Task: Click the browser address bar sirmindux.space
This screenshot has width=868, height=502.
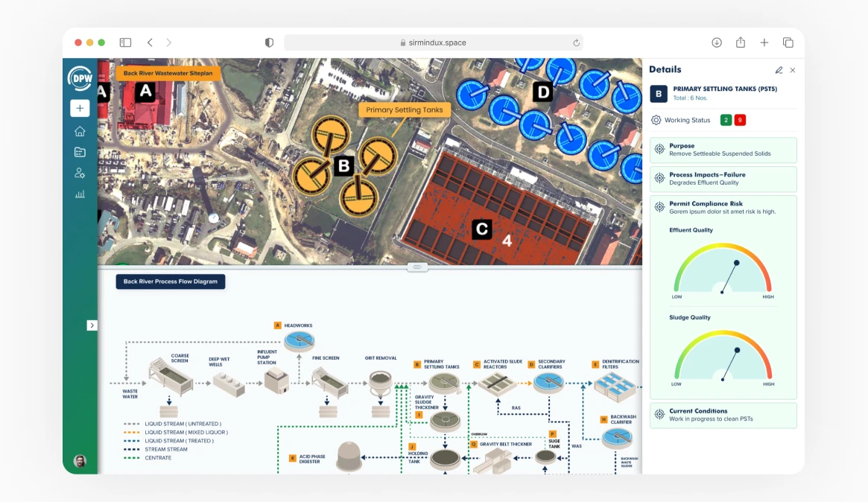Action: [x=434, y=42]
